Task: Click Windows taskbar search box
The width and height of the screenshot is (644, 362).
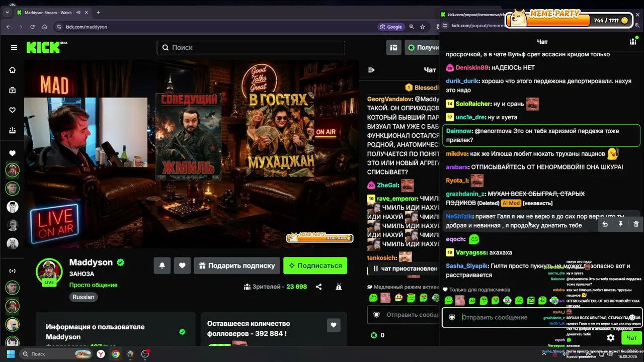Action: (56, 354)
